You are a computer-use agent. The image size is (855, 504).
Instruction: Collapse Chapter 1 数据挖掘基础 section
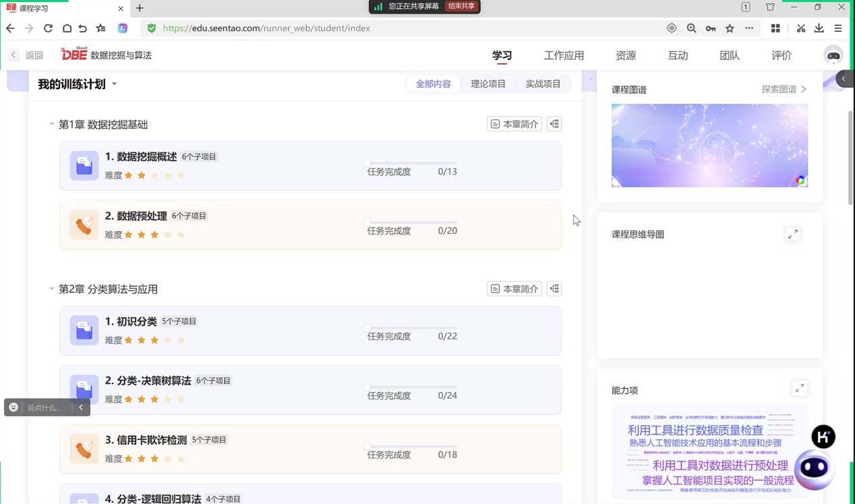coord(52,124)
